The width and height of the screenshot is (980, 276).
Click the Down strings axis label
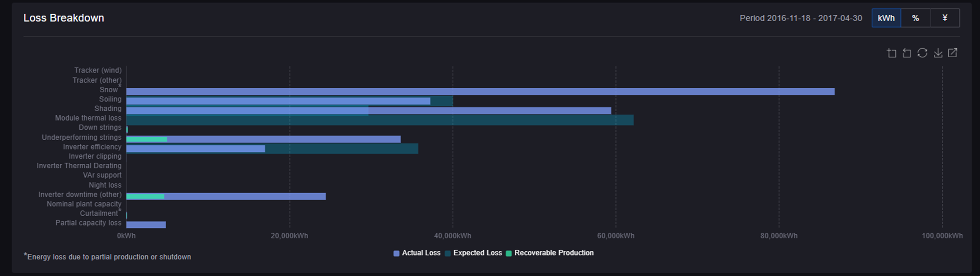coord(100,127)
